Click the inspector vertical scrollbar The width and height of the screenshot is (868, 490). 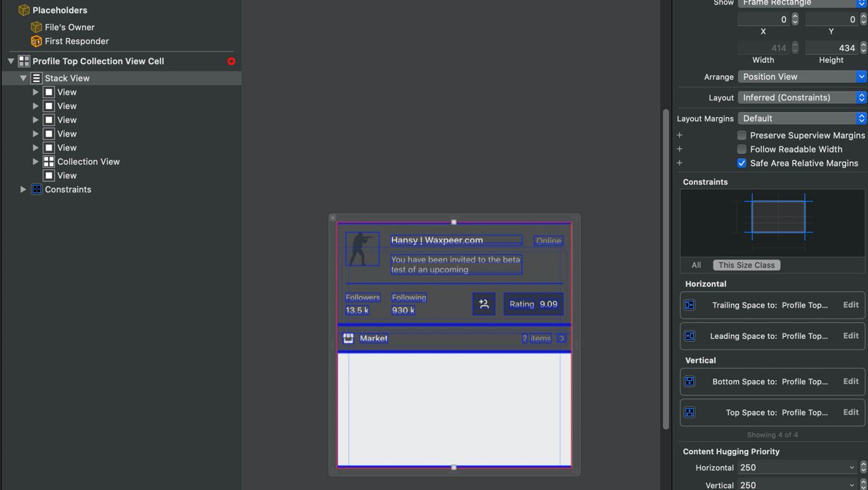point(666,268)
